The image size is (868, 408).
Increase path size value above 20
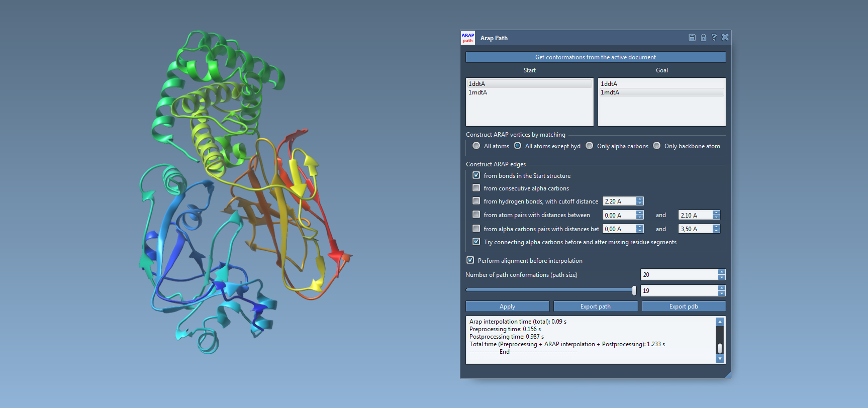pyautogui.click(x=722, y=272)
